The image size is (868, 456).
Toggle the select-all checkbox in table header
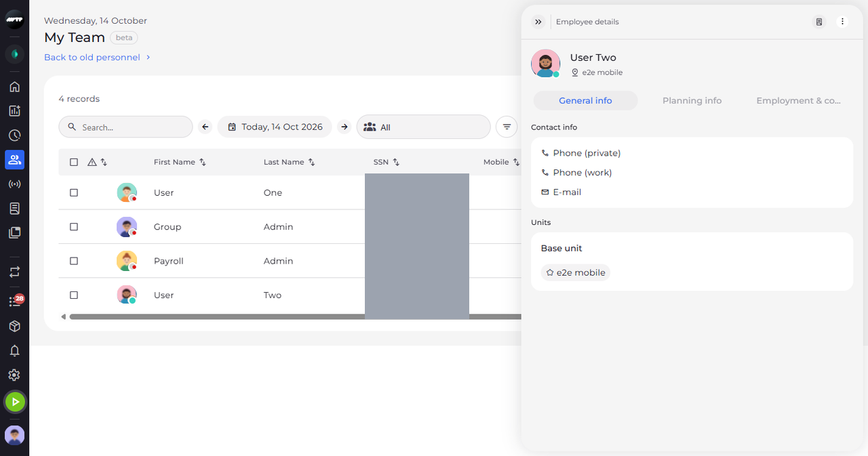pyautogui.click(x=74, y=162)
